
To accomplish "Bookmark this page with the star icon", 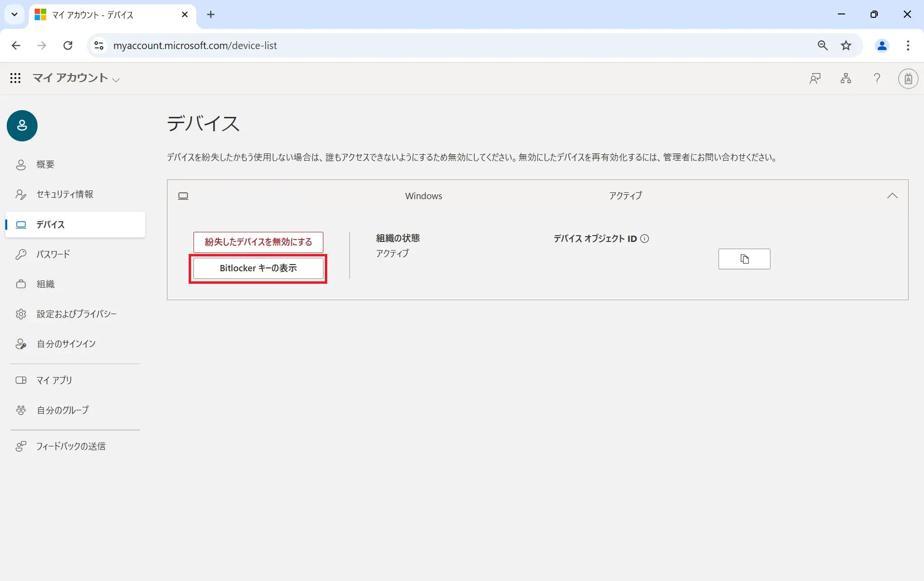I will 846,46.
